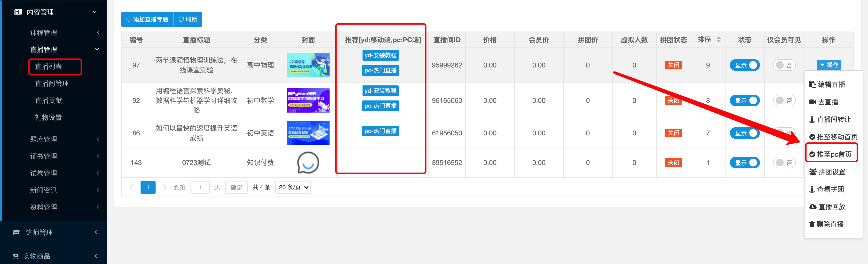868x264 pixels.
Task: Open cover thumbnail of row 92
Action: 308,100
